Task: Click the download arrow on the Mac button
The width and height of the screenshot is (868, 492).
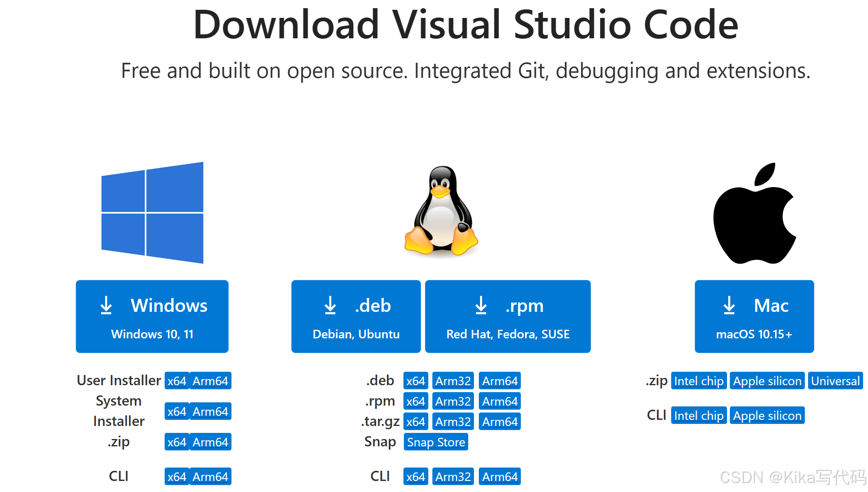Action: click(729, 306)
